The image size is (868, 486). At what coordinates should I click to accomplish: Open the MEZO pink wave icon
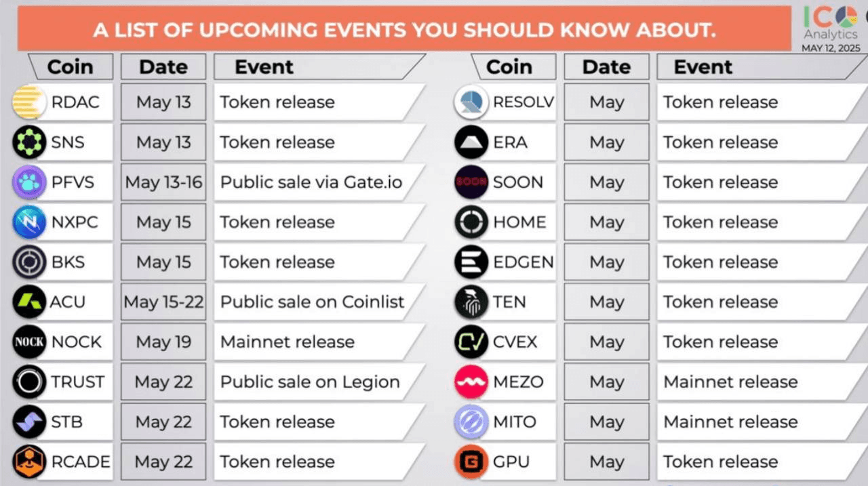click(x=471, y=382)
